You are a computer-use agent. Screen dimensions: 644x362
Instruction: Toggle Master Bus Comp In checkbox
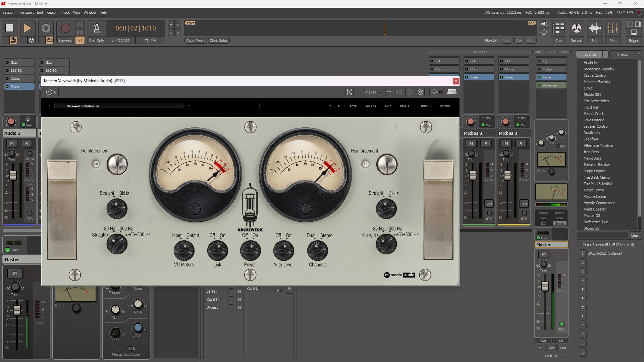click(130, 349)
